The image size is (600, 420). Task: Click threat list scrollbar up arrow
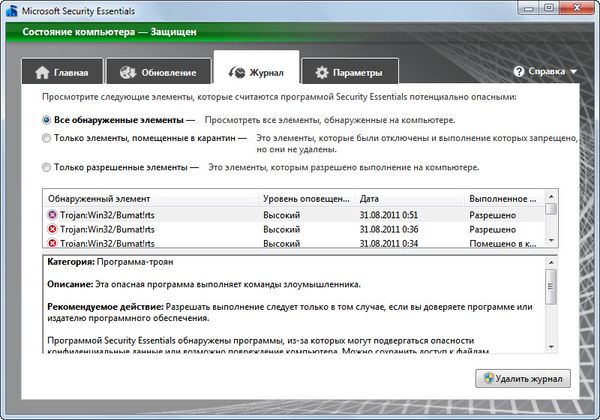click(x=551, y=196)
